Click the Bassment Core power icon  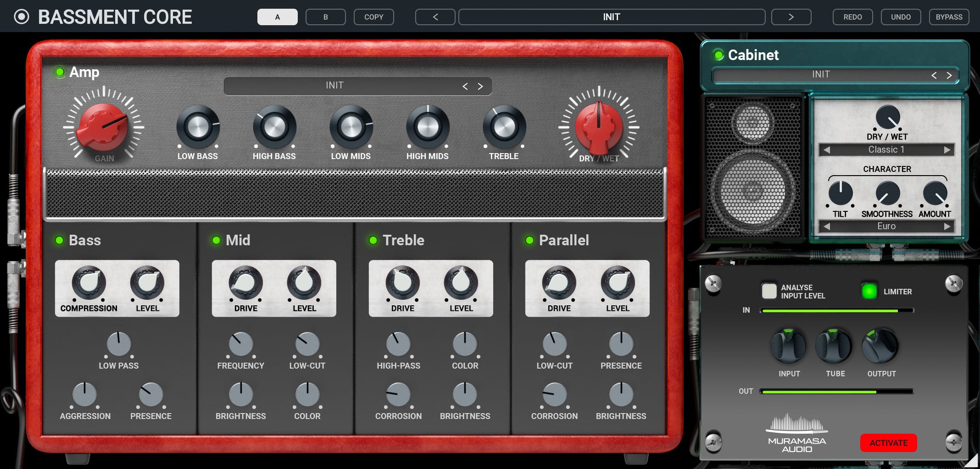pyautogui.click(x=21, y=17)
